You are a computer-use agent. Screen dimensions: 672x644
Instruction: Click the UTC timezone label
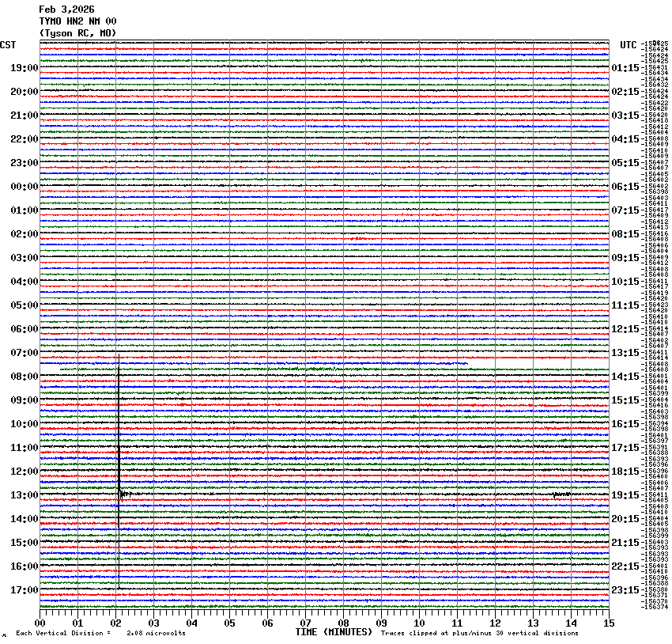[x=628, y=44]
